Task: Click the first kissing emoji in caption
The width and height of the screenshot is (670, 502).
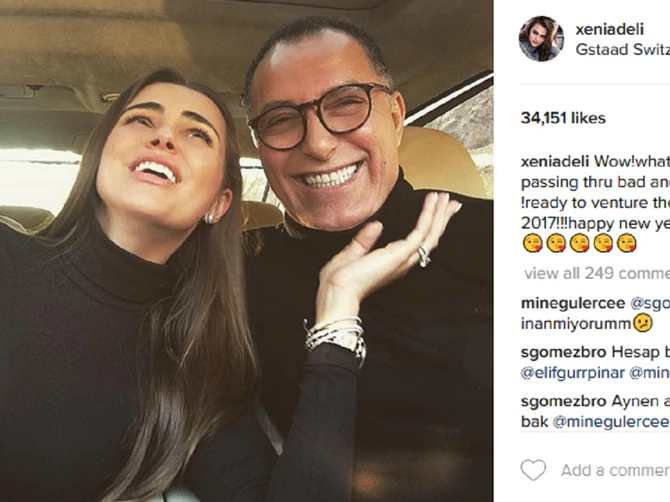Action: click(531, 243)
